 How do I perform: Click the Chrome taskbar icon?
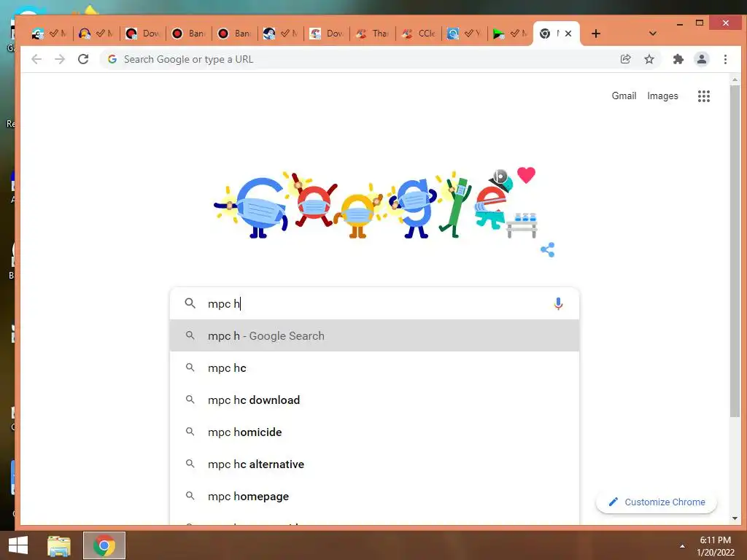(104, 545)
